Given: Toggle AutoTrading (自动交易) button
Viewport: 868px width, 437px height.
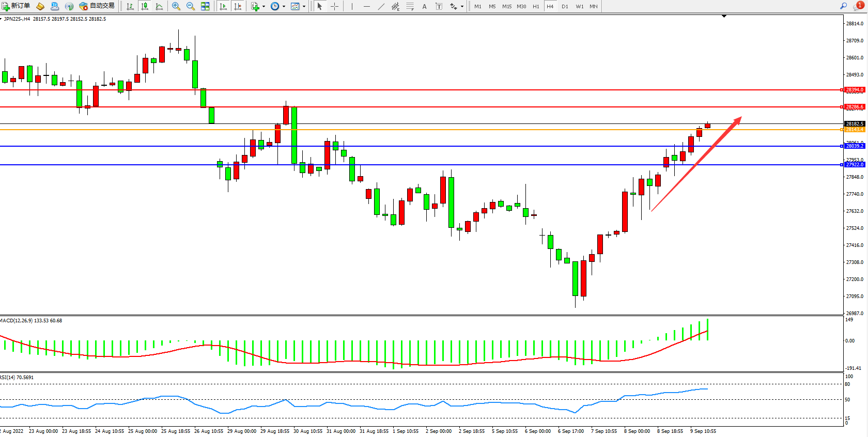Looking at the screenshot, I should pyautogui.click(x=97, y=6).
